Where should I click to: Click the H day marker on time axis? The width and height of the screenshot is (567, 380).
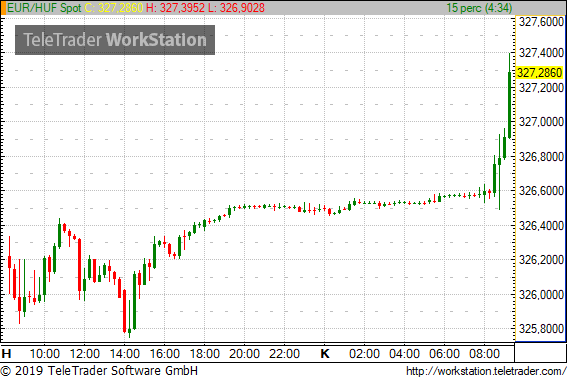pyautogui.click(x=6, y=353)
